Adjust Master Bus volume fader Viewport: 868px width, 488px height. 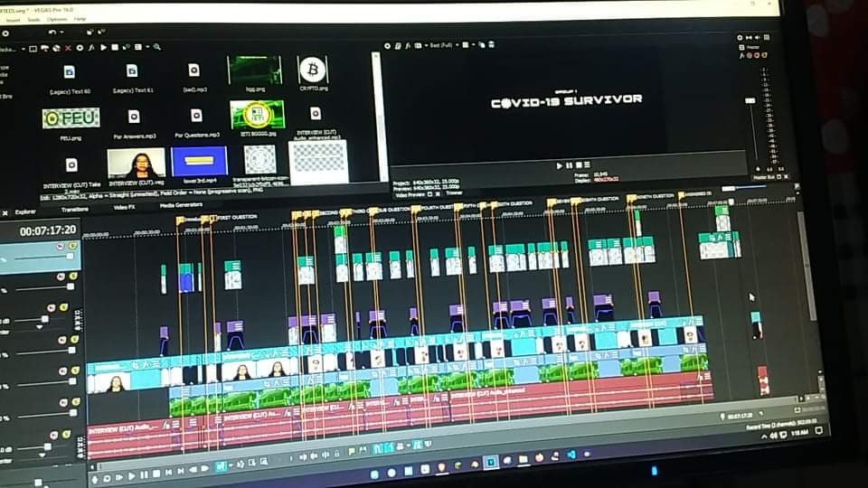750,100
